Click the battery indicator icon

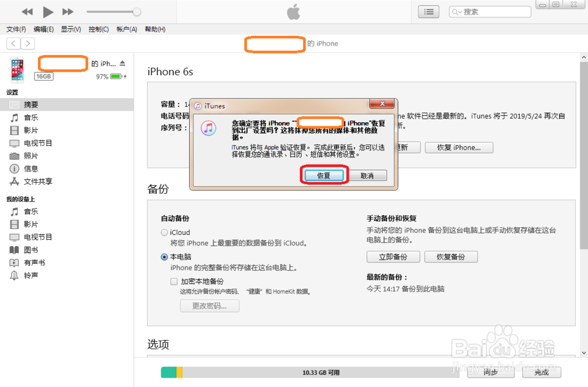click(x=116, y=76)
